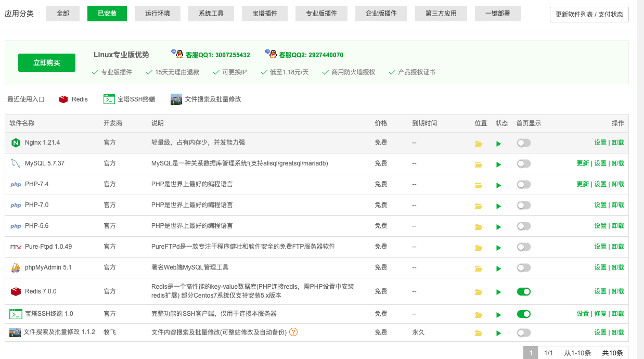The image size is (644, 359).
Task: Click the question mark help icon for 文件搜索及批量修改
Action: click(x=293, y=332)
